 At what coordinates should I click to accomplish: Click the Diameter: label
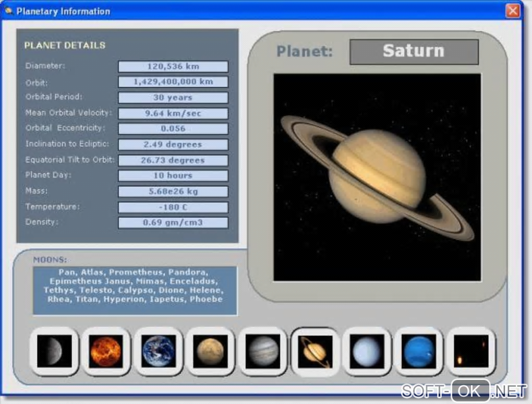click(45, 66)
